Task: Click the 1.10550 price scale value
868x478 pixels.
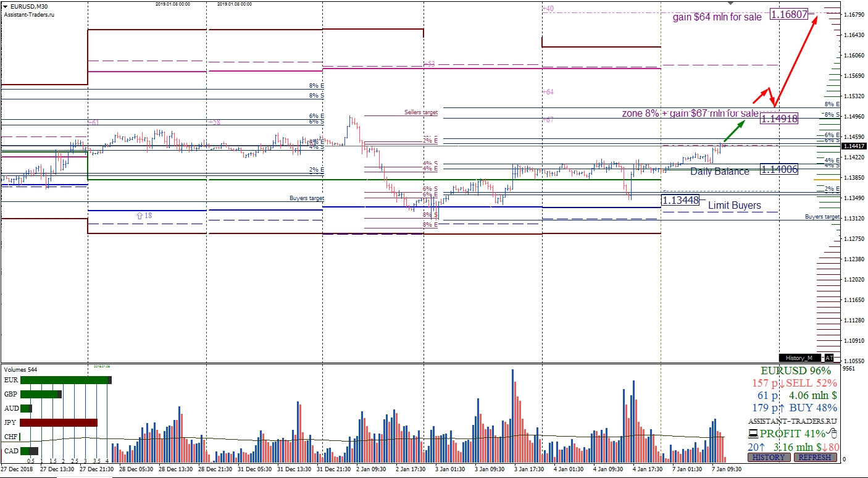Action: [854, 361]
